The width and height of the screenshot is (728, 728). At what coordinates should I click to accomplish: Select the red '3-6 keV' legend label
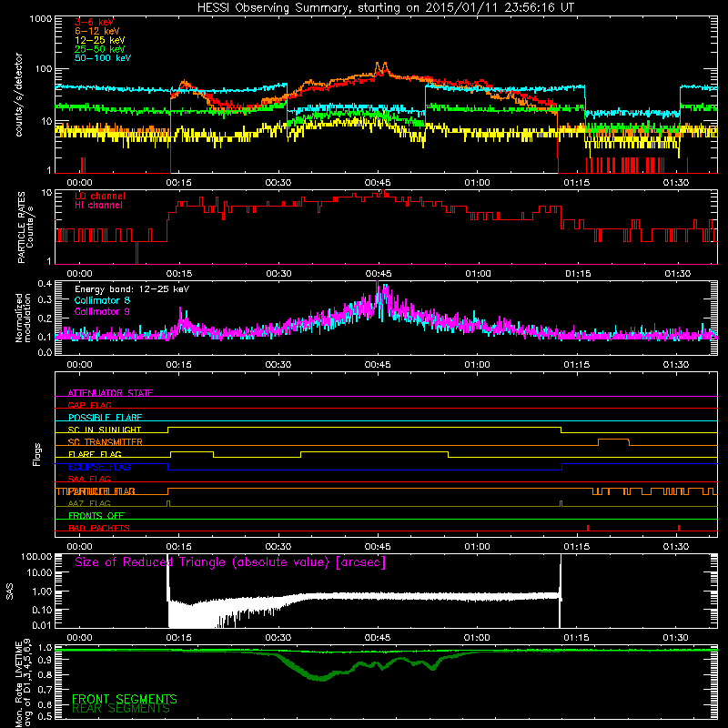coord(95,22)
